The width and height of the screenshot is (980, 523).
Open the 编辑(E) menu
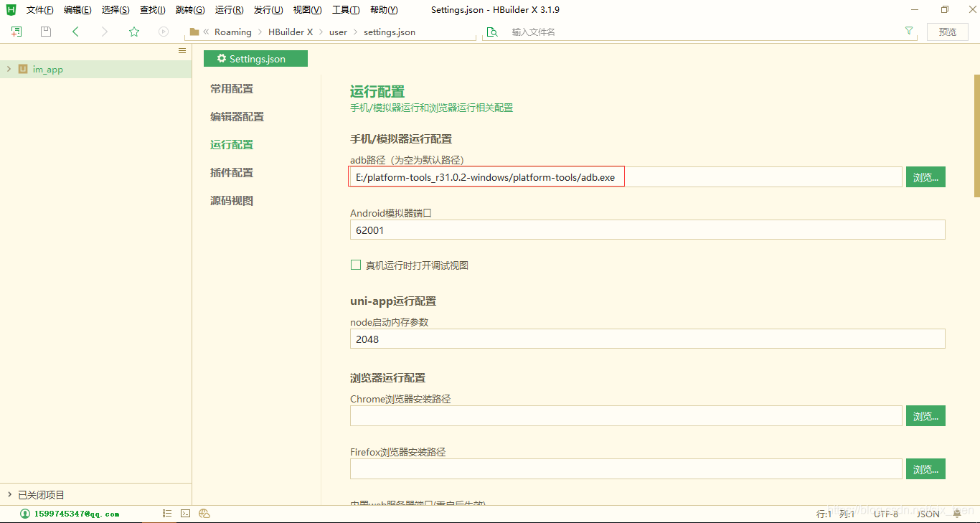click(77, 10)
